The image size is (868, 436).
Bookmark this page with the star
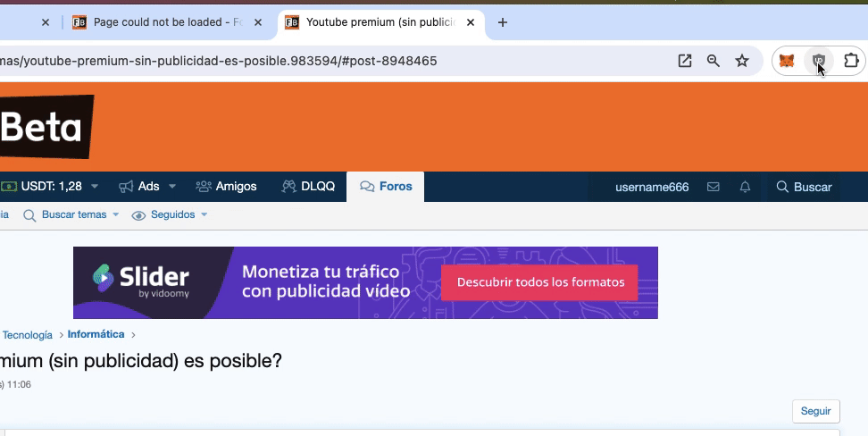click(x=742, y=61)
